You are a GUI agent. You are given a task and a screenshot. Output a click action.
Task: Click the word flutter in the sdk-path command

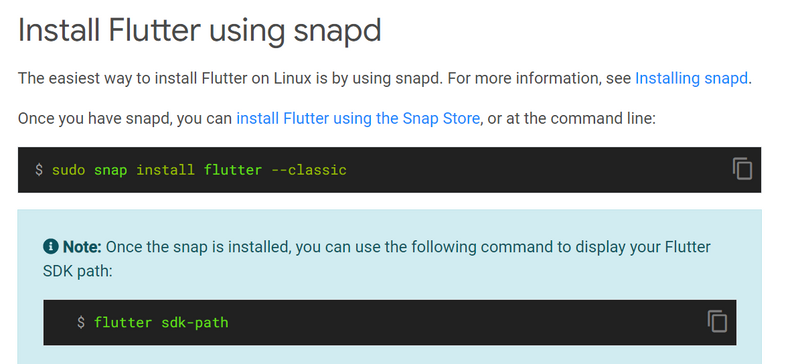[x=123, y=323]
